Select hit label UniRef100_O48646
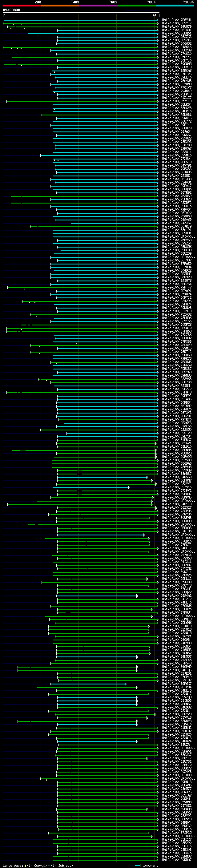The width and height of the screenshot is (197, 868). [176, 47]
